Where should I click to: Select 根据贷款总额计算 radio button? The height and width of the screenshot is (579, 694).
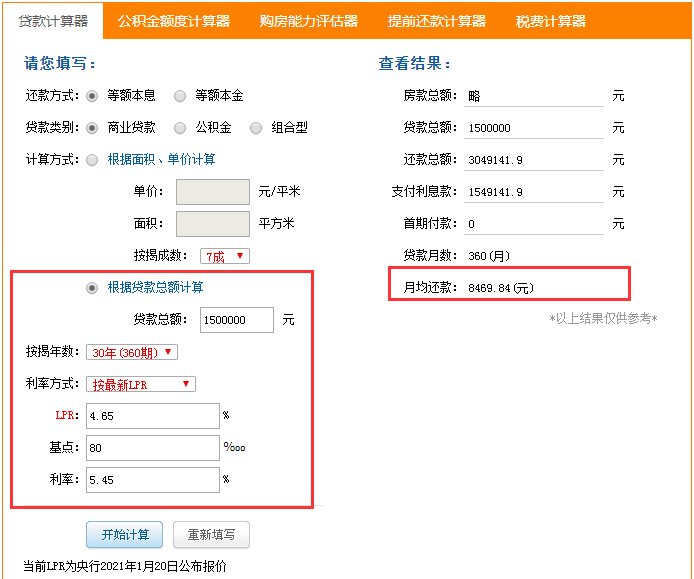(x=92, y=288)
